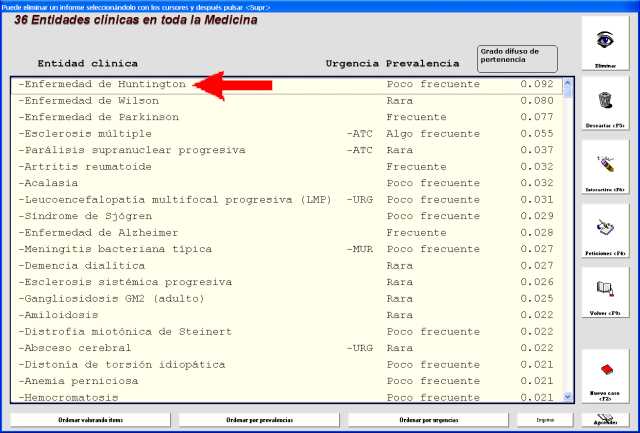Select Distonía de torsión idiopática row
Viewport: 640px width, 433px height.
point(287,365)
